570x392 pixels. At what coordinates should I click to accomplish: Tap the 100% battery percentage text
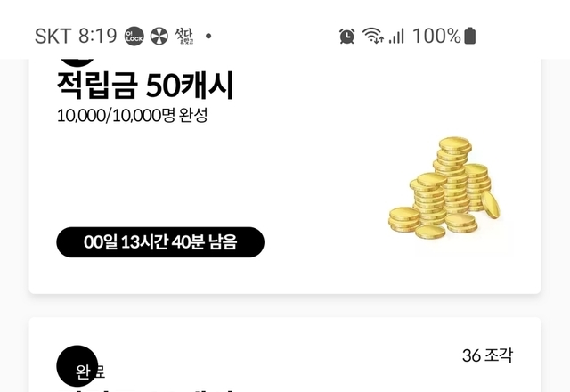pyautogui.click(x=436, y=36)
